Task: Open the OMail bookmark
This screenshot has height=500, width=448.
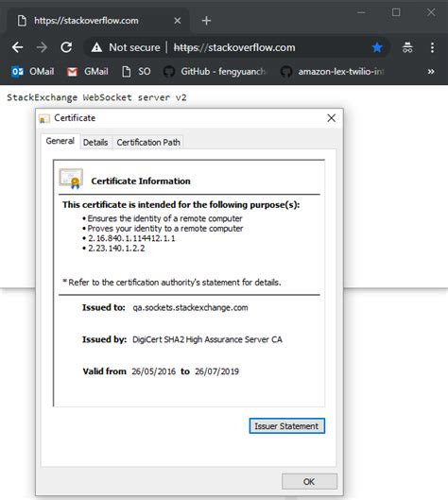Action: click(32, 72)
